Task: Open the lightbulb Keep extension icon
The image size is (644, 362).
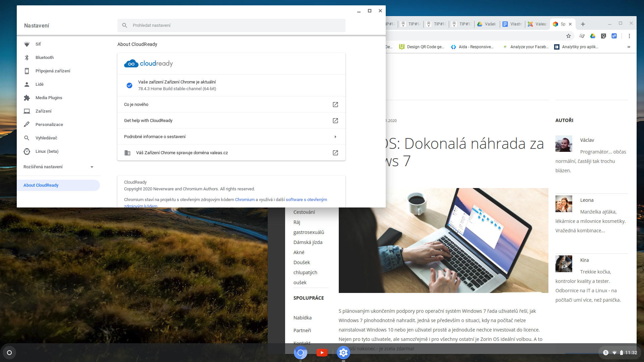Action: point(603,36)
